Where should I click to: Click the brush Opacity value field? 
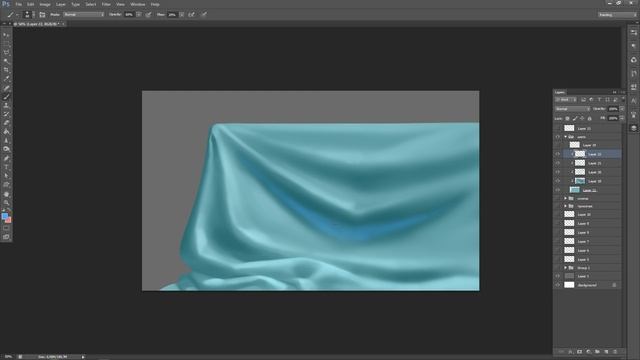coord(129,15)
